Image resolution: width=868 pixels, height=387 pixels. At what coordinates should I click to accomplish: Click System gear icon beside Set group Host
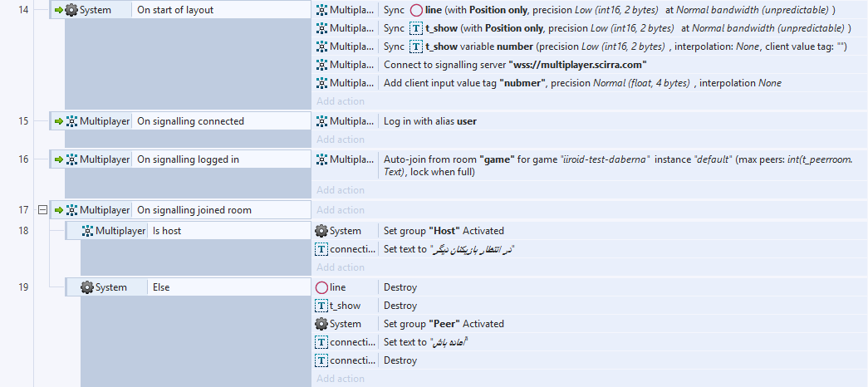[x=321, y=231]
